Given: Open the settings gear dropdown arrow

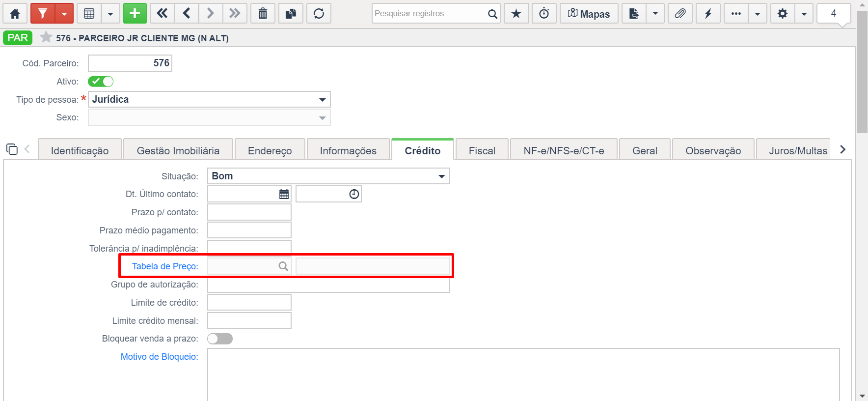Looking at the screenshot, I should click(804, 13).
